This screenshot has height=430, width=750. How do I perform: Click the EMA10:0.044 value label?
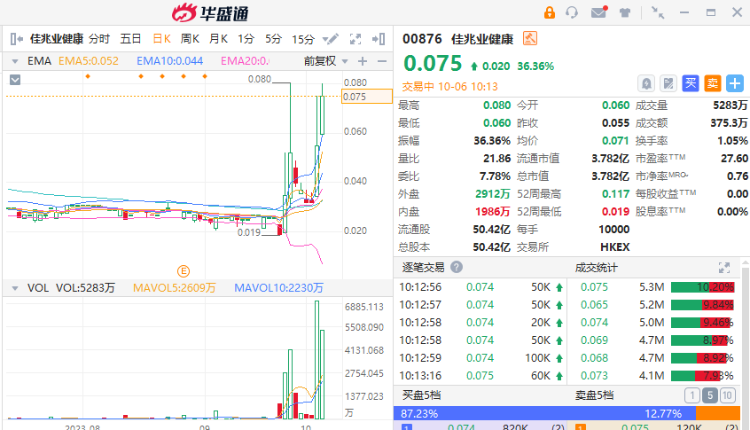[x=170, y=61]
